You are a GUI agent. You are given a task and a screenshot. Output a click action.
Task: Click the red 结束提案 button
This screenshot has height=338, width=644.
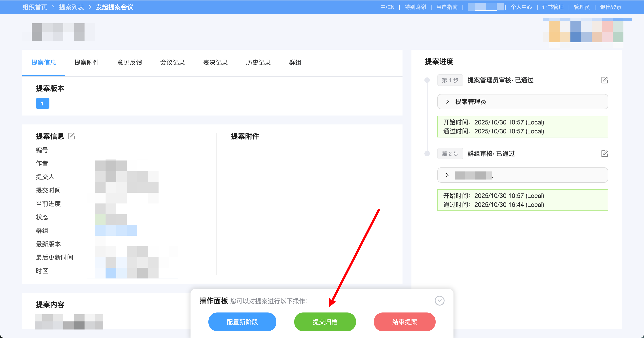coord(405,322)
